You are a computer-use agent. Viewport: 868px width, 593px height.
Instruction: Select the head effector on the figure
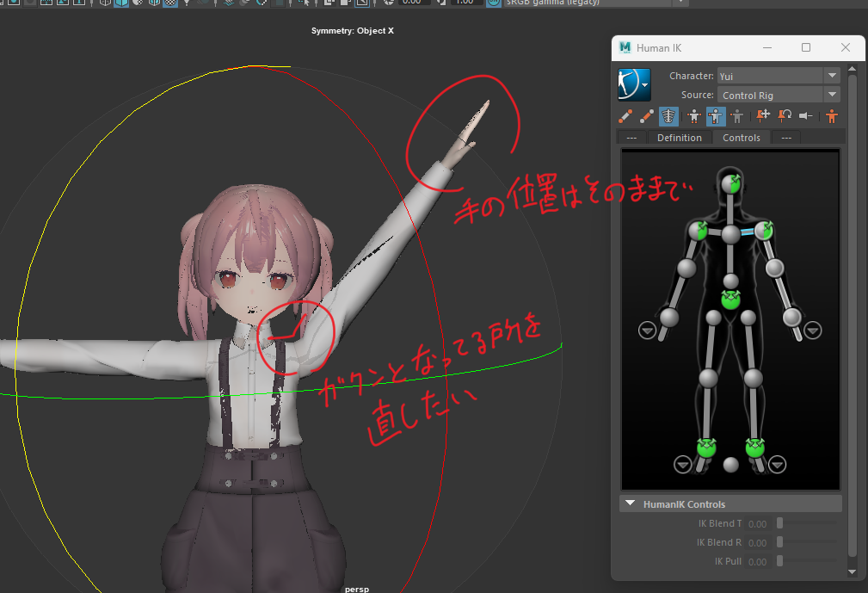pyautogui.click(x=731, y=182)
